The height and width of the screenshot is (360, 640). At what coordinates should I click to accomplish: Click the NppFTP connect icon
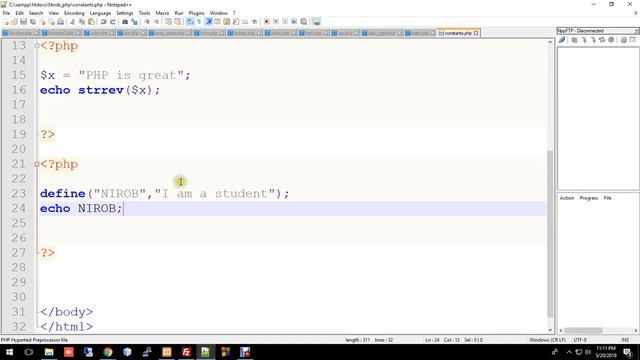562,40
